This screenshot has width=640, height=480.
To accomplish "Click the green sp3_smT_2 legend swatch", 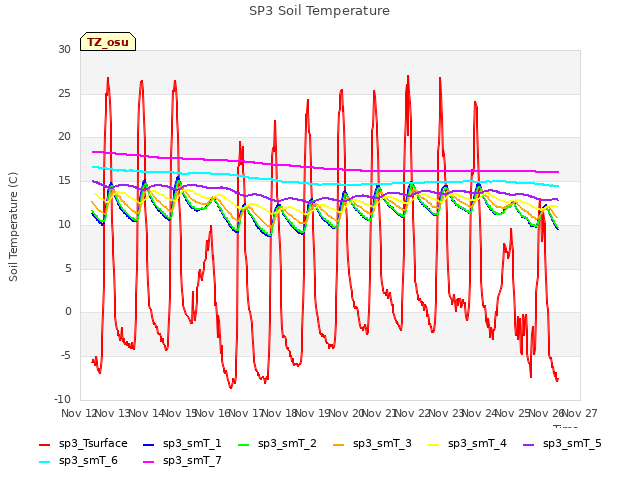I will tap(244, 444).
